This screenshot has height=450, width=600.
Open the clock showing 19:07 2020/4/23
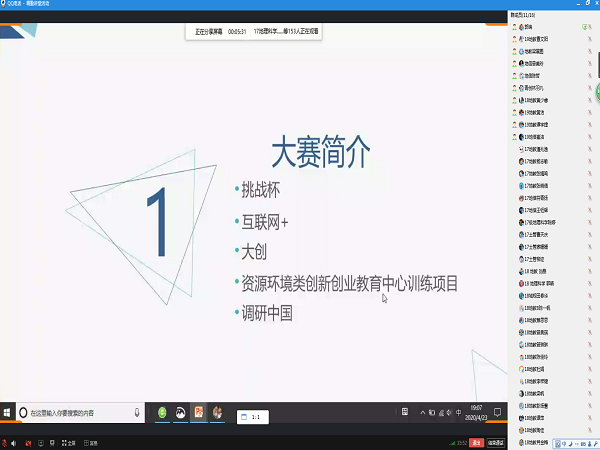[476, 413]
